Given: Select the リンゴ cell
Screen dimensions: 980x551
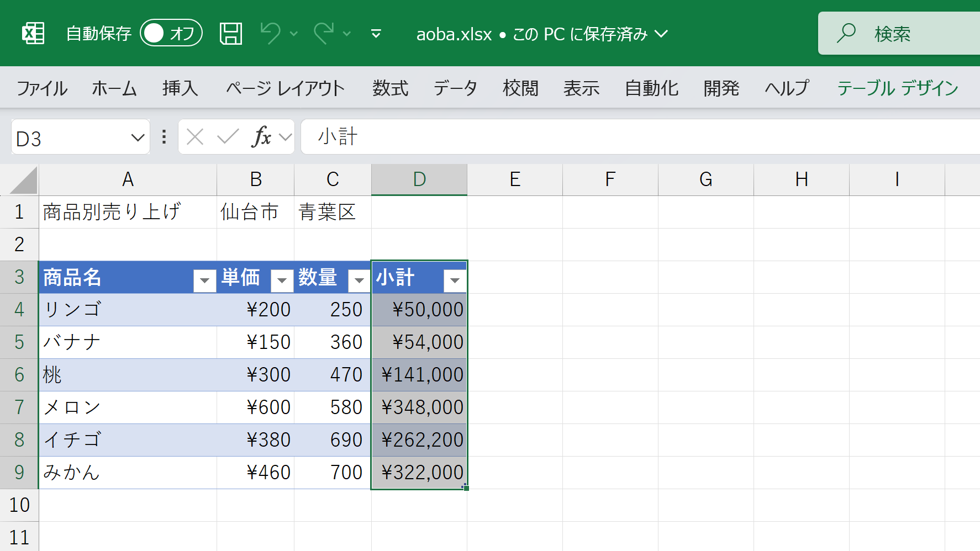Looking at the screenshot, I should 128,310.
